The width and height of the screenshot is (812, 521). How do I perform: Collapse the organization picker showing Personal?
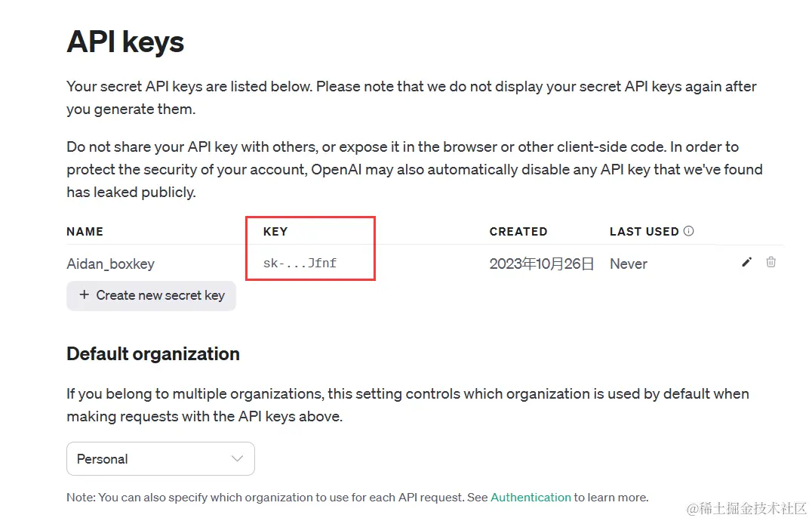click(160, 458)
